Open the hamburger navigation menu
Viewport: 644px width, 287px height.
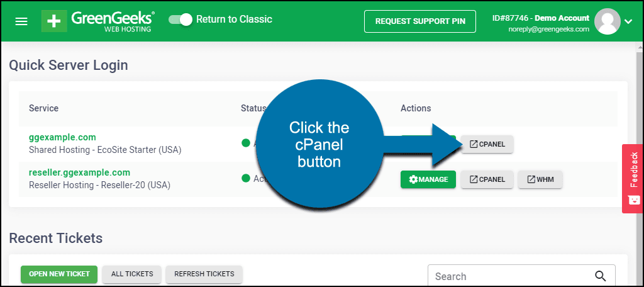click(21, 21)
